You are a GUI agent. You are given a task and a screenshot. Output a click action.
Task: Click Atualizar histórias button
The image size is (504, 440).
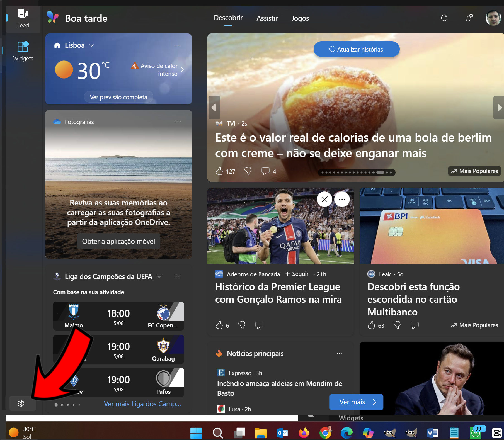point(357,49)
